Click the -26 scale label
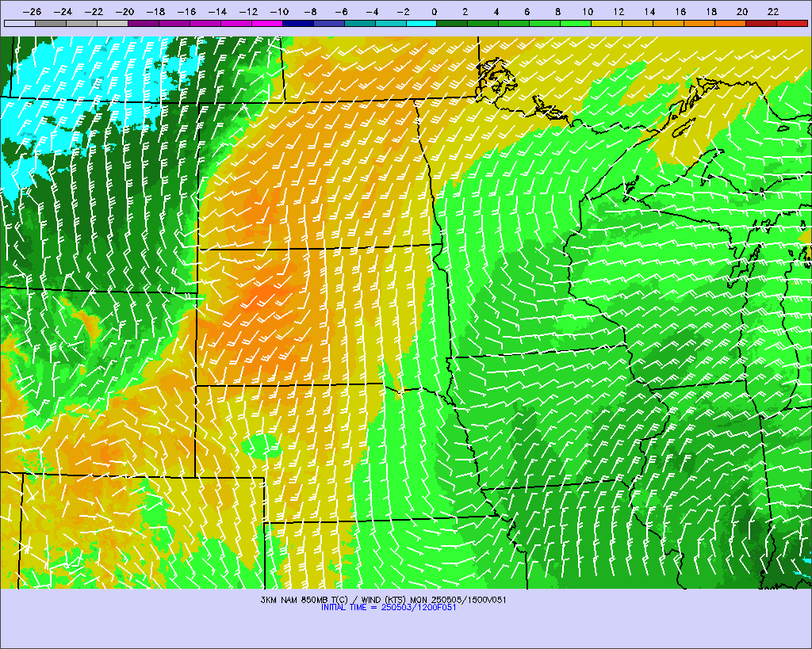The image size is (812, 649). [x=32, y=11]
